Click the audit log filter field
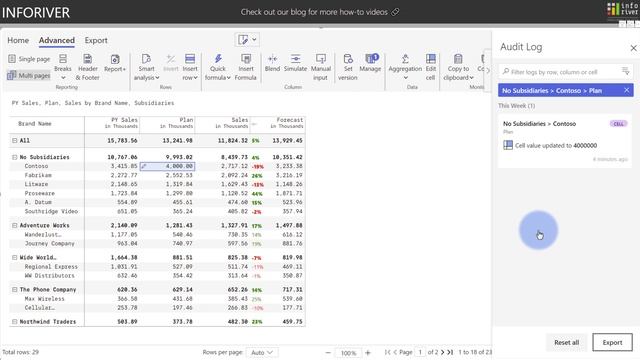 tap(559, 72)
